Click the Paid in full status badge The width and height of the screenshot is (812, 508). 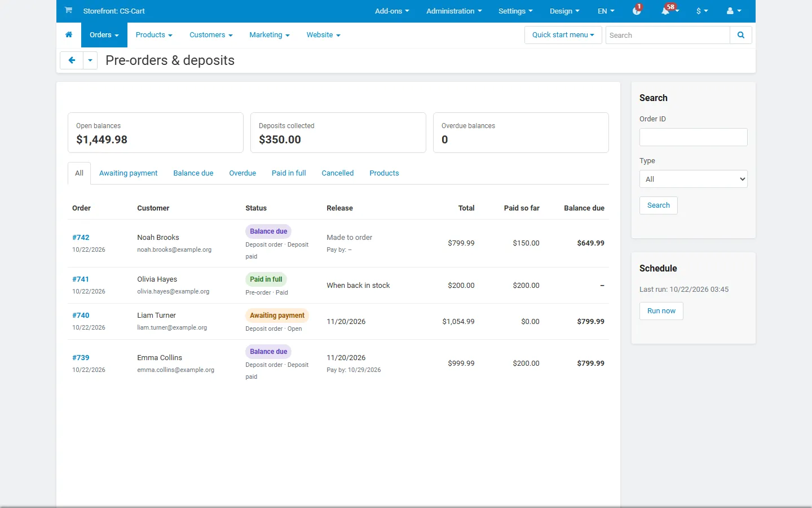coord(266,279)
